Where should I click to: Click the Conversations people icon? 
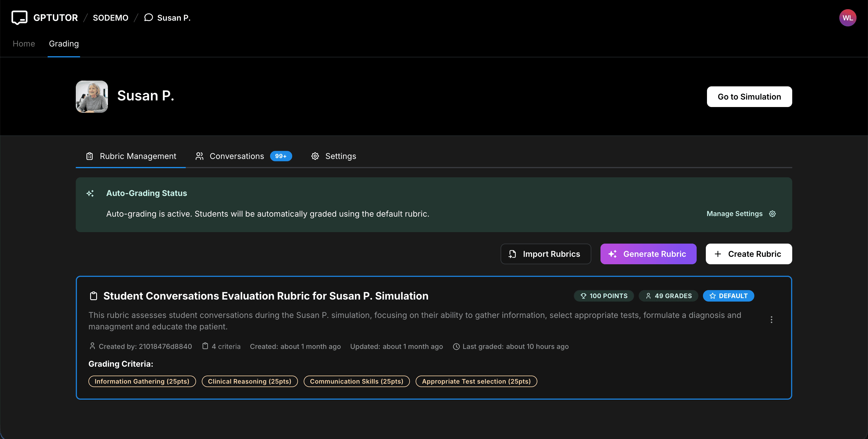(x=199, y=156)
